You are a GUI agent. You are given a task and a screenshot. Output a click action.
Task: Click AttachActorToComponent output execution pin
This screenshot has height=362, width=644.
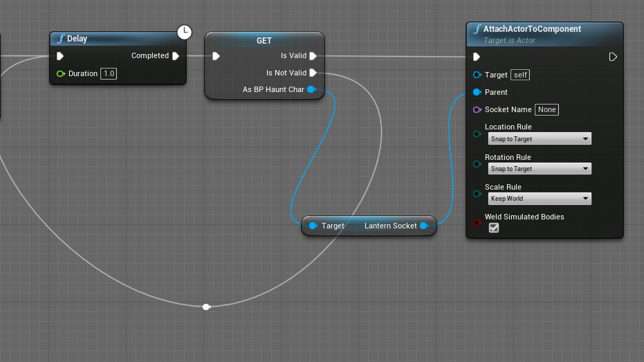pyautogui.click(x=613, y=57)
